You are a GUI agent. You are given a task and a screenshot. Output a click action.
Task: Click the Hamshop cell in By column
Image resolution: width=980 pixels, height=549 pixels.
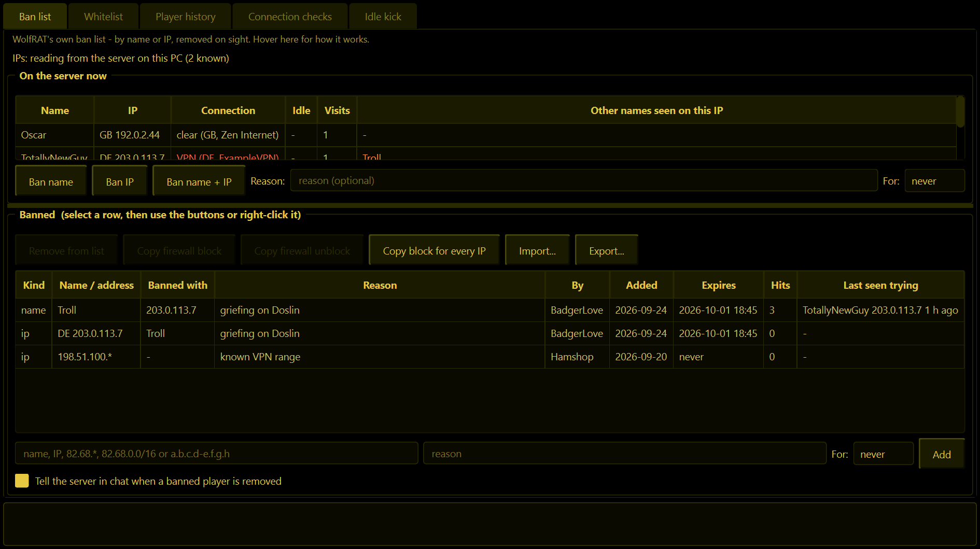click(x=577, y=357)
